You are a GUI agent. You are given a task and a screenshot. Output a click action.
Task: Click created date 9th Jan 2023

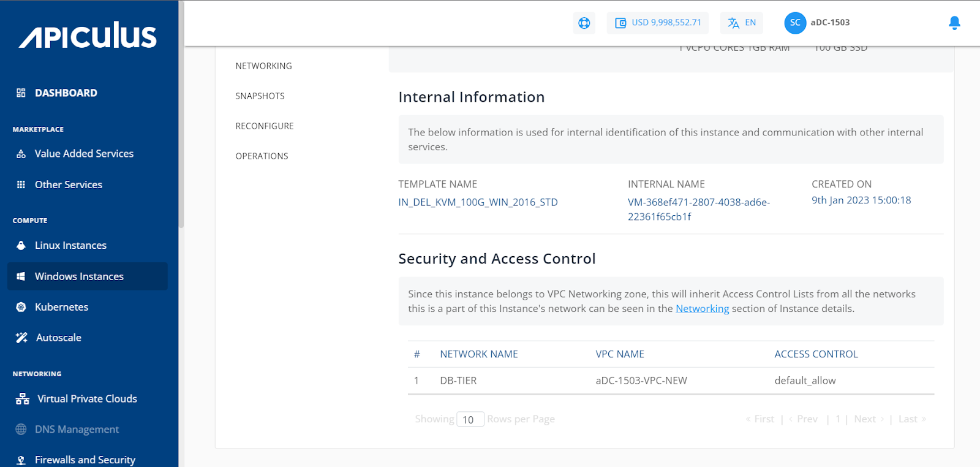coord(861,200)
